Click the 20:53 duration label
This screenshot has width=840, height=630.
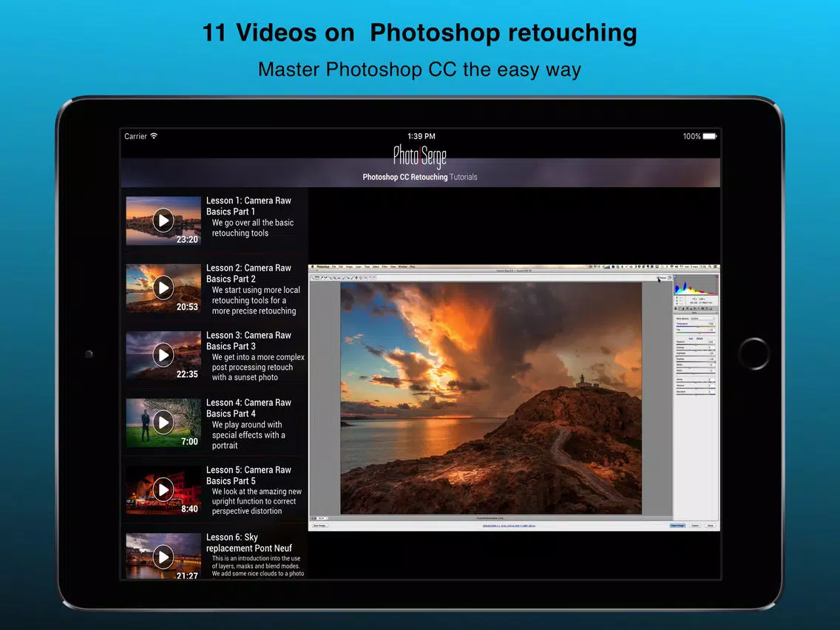pyautogui.click(x=187, y=307)
